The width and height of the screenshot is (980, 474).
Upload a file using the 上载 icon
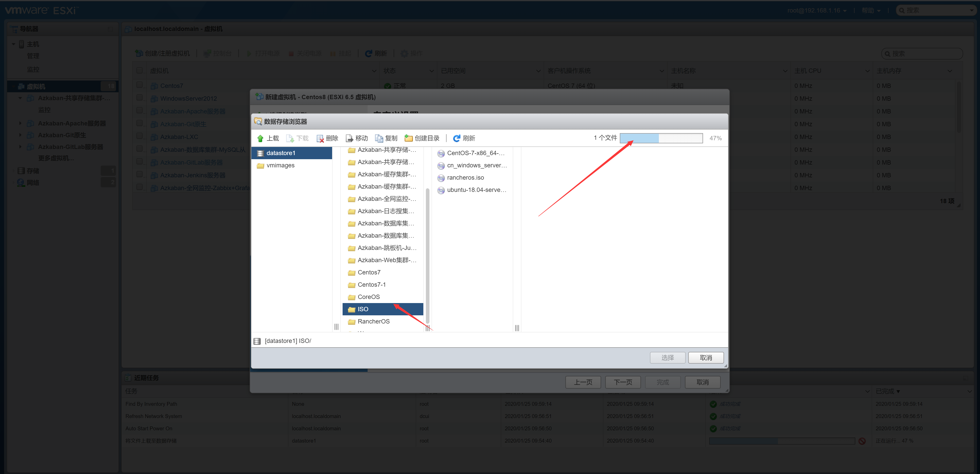(x=271, y=138)
